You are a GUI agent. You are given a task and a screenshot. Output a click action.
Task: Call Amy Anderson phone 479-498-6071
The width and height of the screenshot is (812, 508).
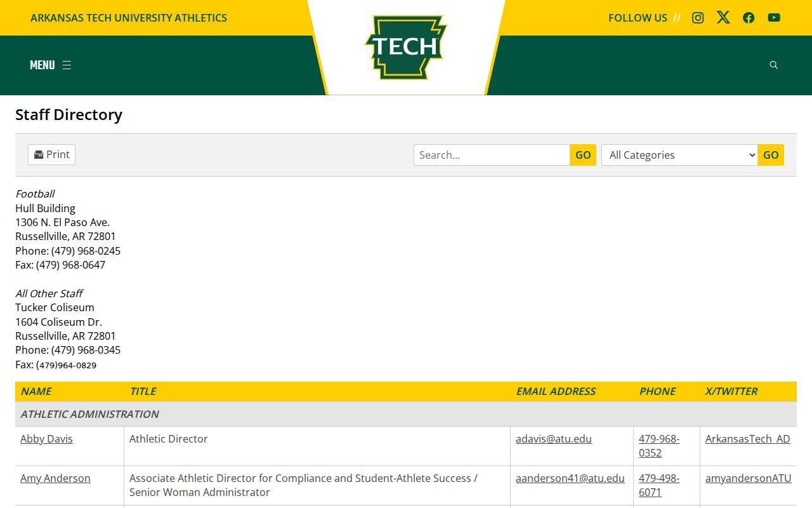point(659,485)
